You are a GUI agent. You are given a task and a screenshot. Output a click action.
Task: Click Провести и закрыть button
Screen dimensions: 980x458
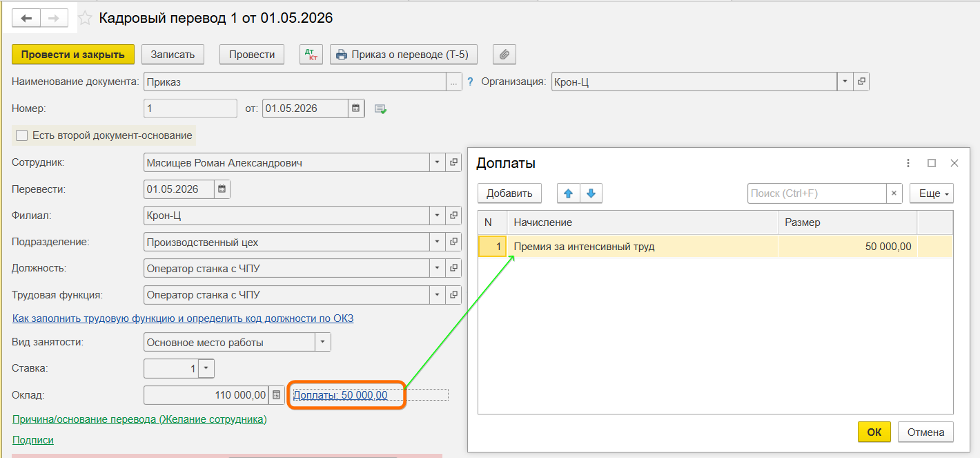coord(73,55)
